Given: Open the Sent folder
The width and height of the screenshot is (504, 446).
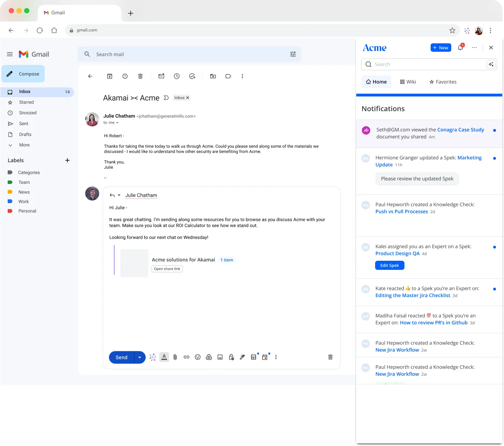Looking at the screenshot, I should pos(23,124).
